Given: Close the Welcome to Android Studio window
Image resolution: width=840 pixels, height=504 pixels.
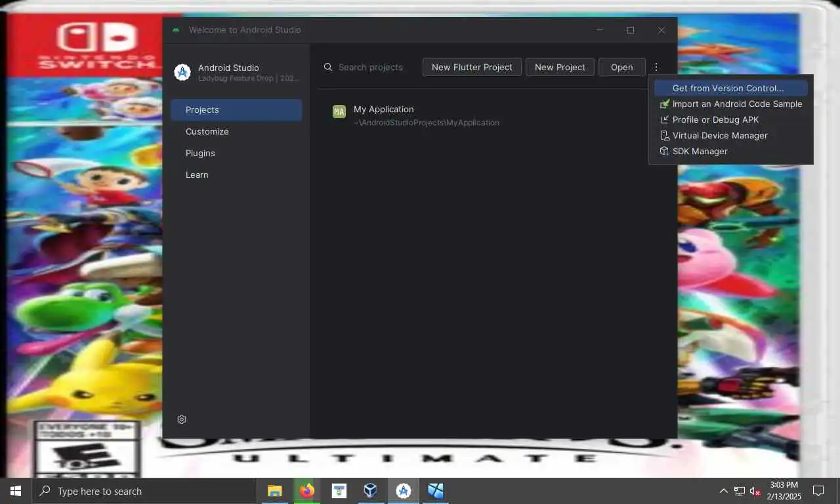Looking at the screenshot, I should pyautogui.click(x=661, y=30).
